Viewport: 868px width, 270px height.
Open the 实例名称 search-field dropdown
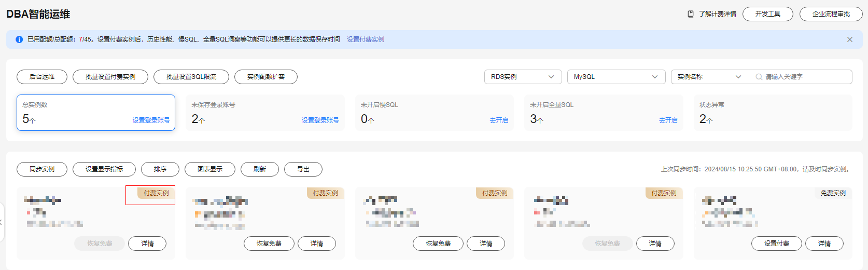click(709, 77)
